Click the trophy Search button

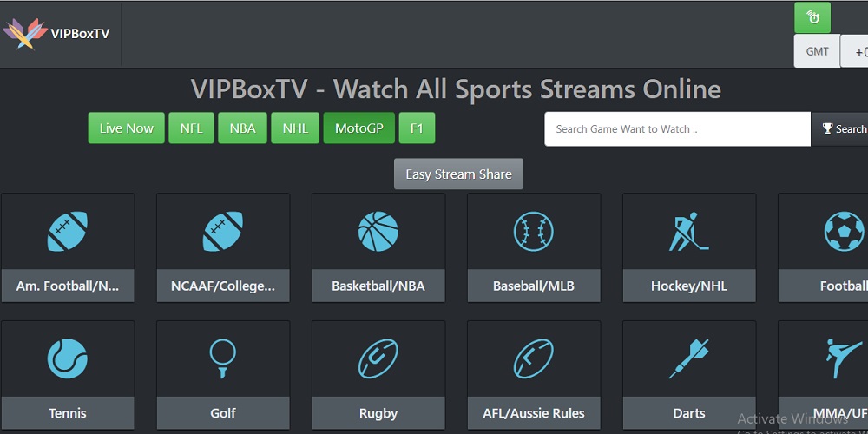coord(840,129)
